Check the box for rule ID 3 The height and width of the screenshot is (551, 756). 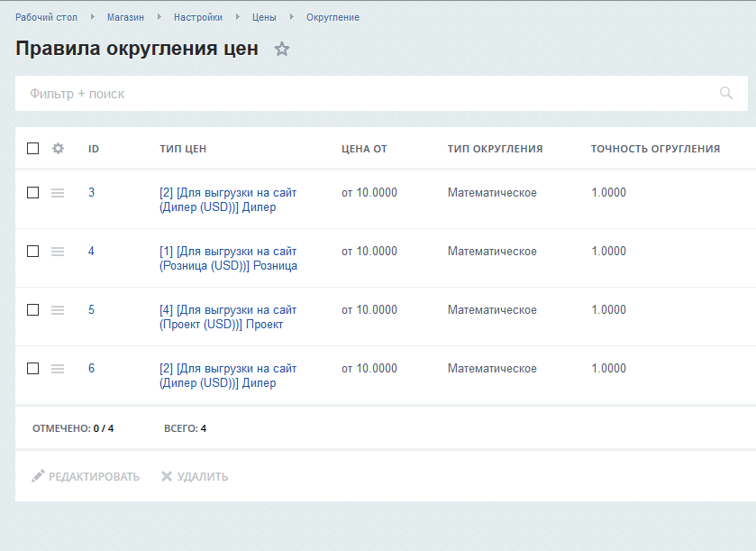pyautogui.click(x=33, y=193)
